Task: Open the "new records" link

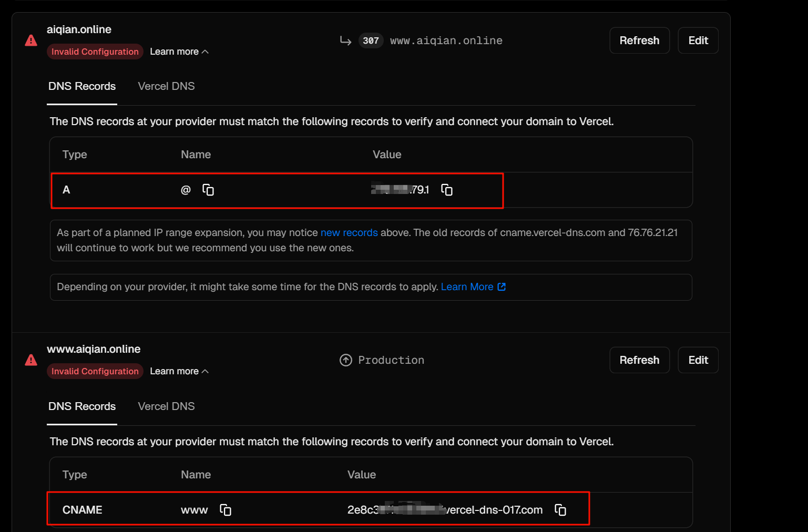Action: tap(349, 232)
